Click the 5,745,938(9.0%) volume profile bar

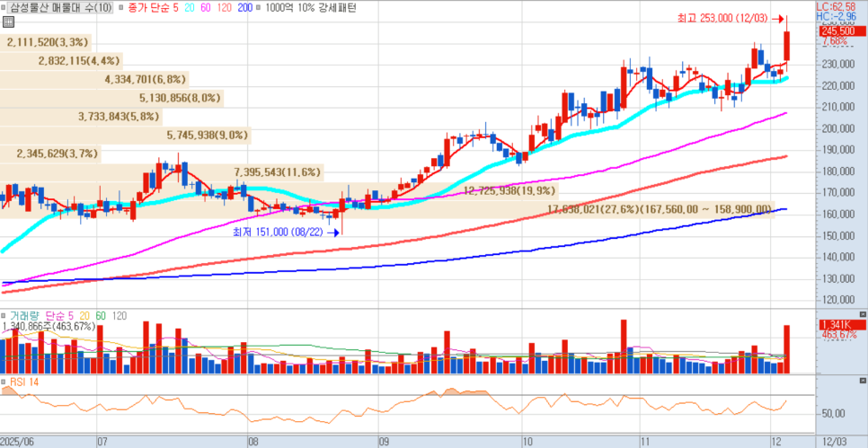tap(126, 135)
